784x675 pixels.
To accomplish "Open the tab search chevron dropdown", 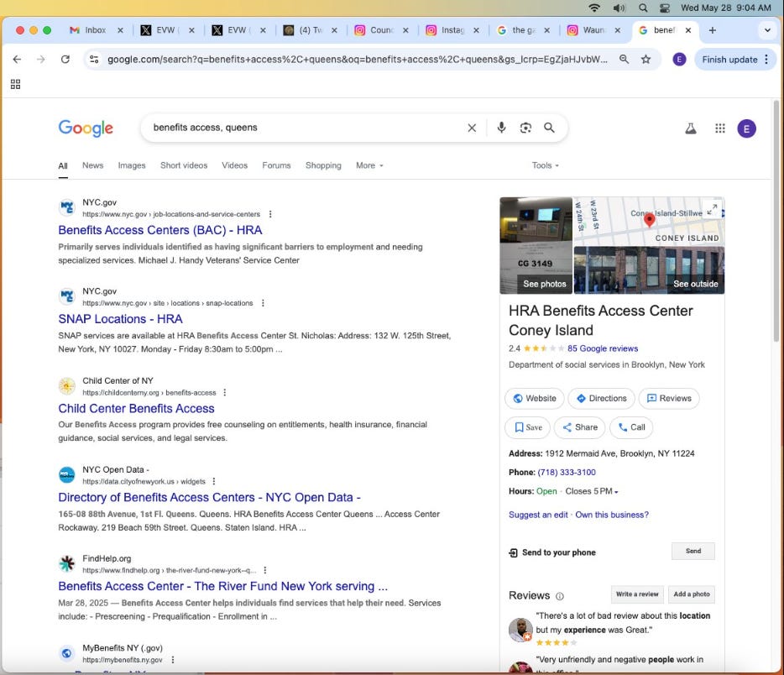I will click(767, 30).
